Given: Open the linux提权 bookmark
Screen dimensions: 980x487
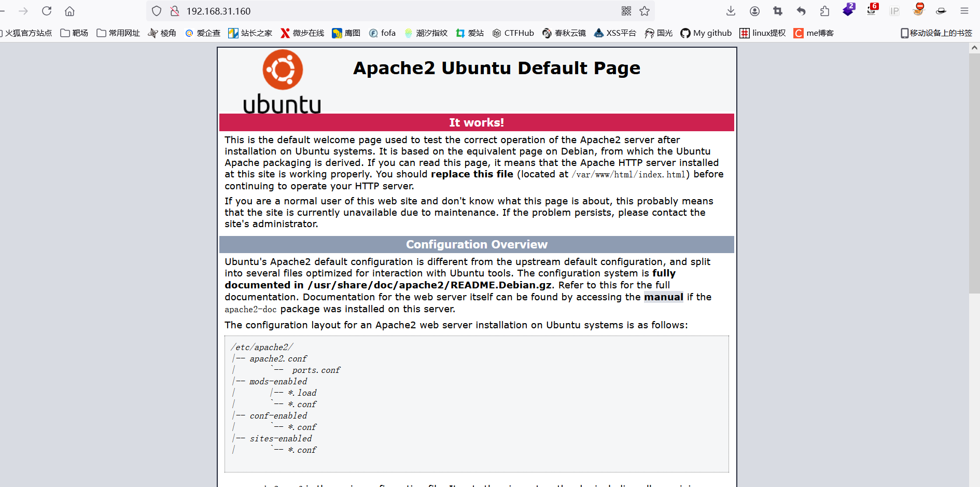Looking at the screenshot, I should click(x=763, y=33).
